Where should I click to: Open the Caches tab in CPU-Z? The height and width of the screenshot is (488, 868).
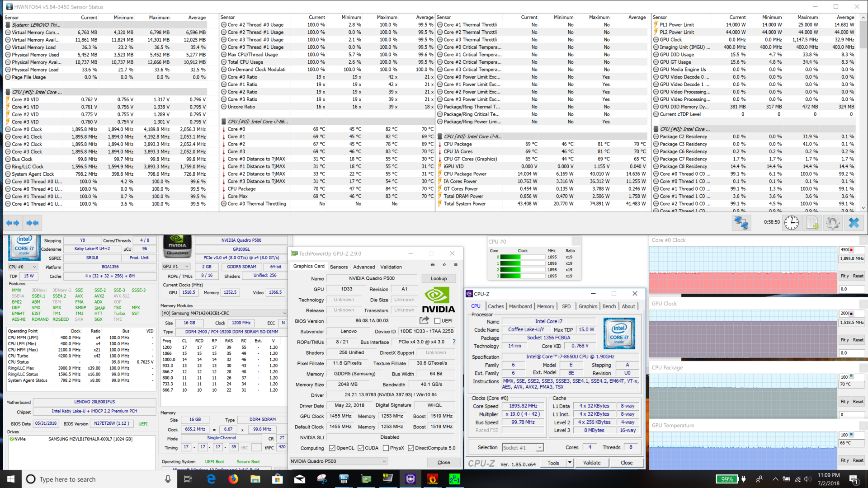[495, 306]
